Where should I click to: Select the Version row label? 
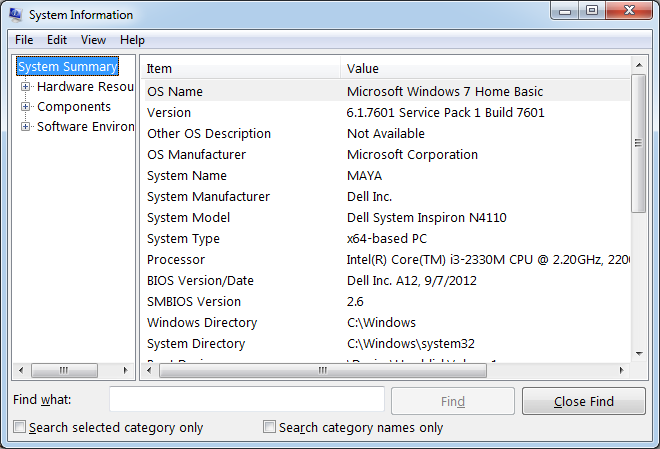(x=169, y=113)
